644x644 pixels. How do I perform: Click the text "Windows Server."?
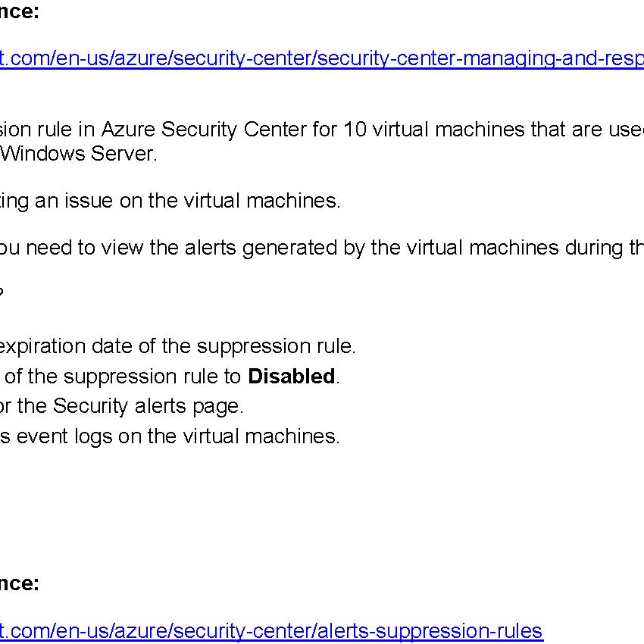coord(79,154)
